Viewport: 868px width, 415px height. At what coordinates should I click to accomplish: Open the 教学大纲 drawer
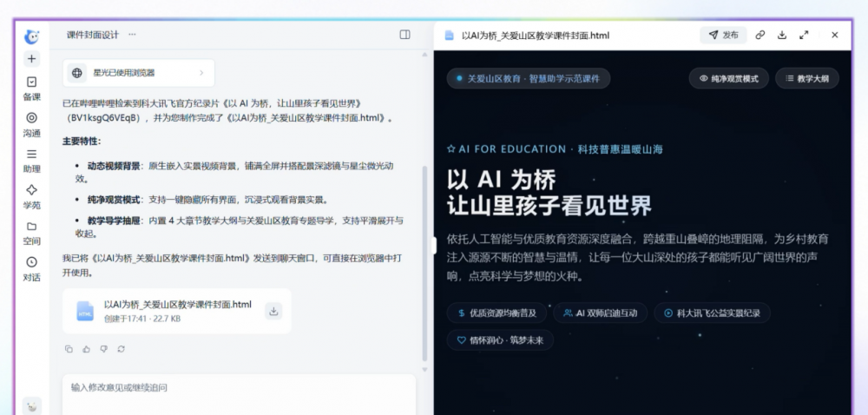[807, 79]
